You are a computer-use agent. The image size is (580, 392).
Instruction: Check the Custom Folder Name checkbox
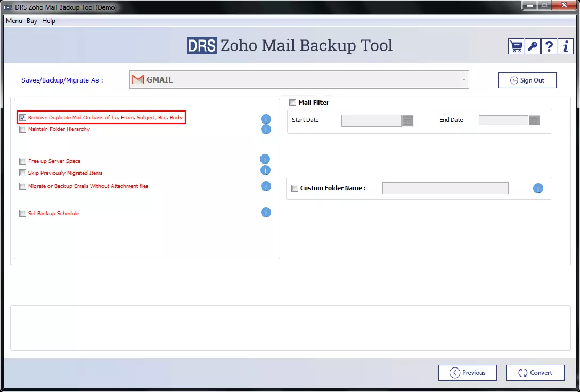pyautogui.click(x=295, y=188)
